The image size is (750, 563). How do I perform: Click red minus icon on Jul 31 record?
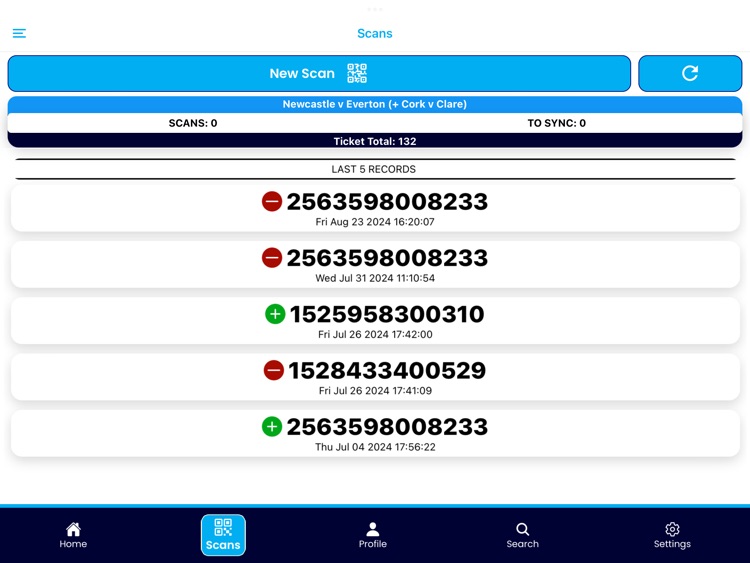pyautogui.click(x=272, y=258)
